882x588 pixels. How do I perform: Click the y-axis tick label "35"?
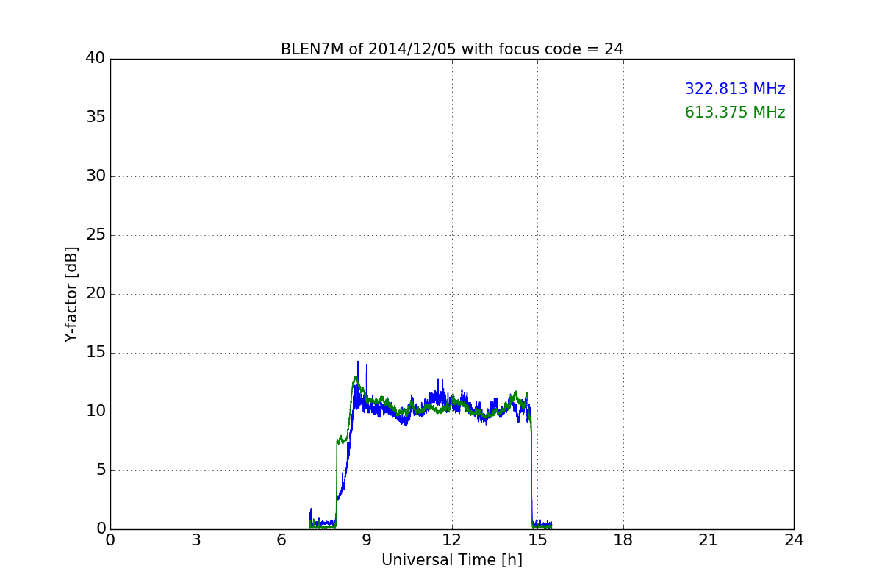[96, 118]
